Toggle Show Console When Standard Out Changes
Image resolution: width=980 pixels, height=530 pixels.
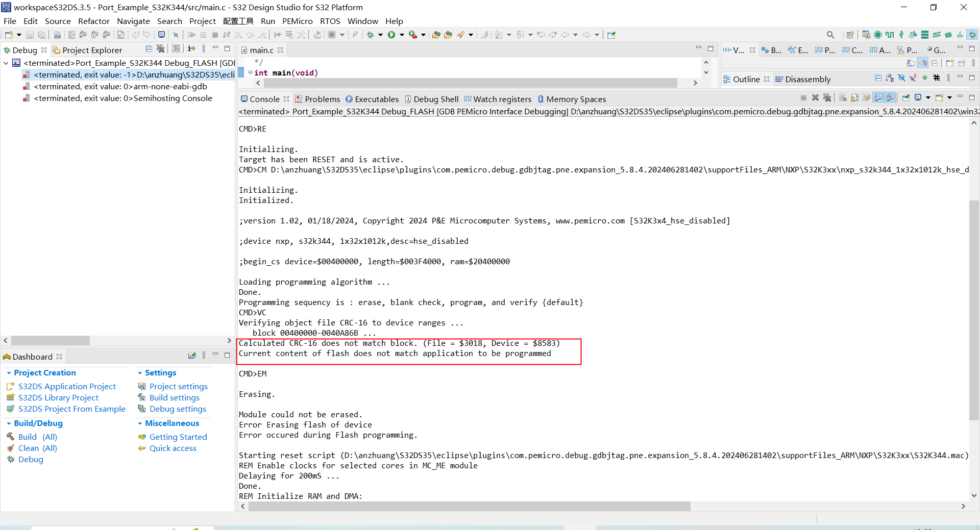[x=879, y=97]
